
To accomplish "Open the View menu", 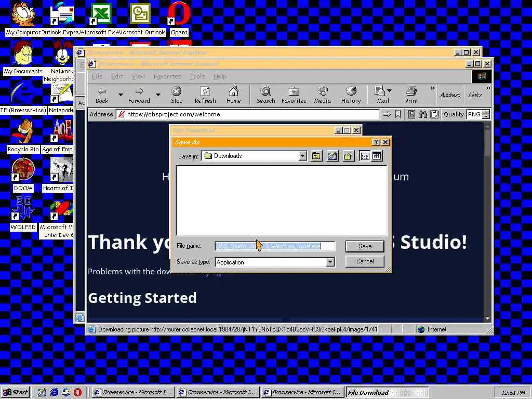I will (x=138, y=76).
